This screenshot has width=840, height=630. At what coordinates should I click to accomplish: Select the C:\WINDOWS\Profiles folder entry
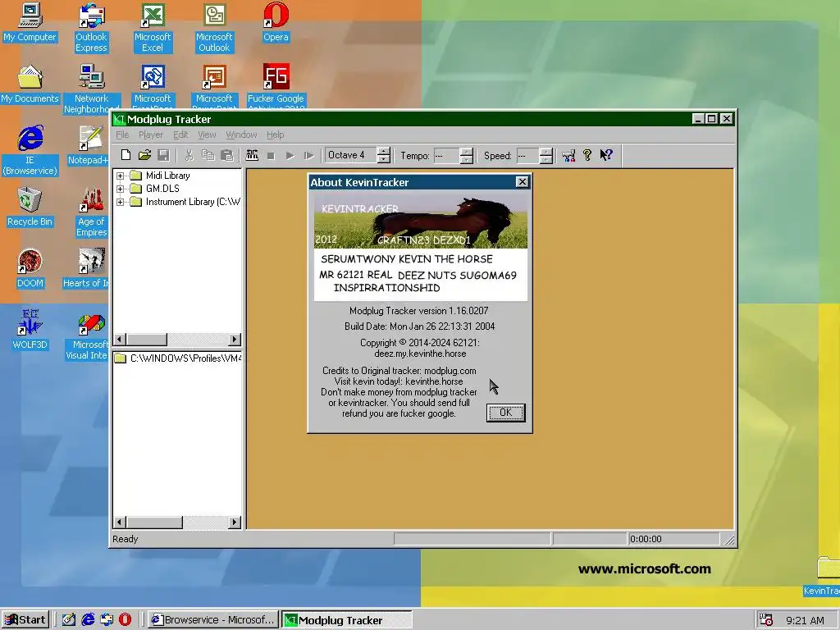coord(178,358)
